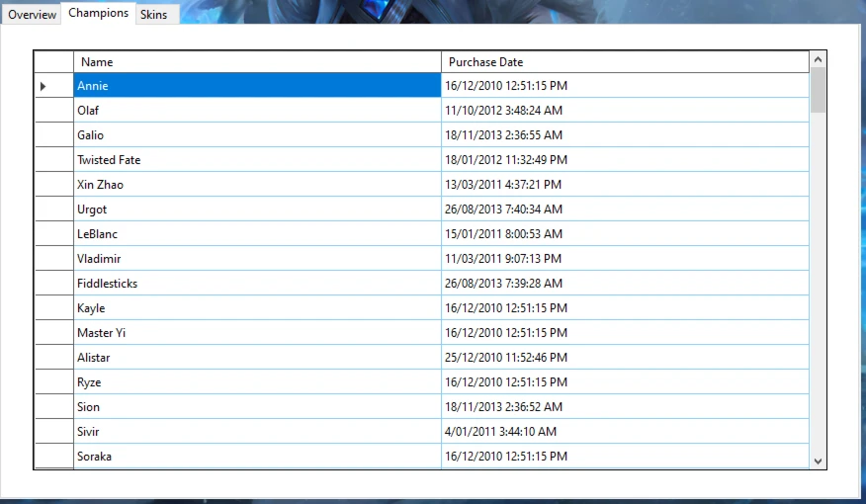866x504 pixels.
Task: Open the Skins tab
Action: pos(153,15)
